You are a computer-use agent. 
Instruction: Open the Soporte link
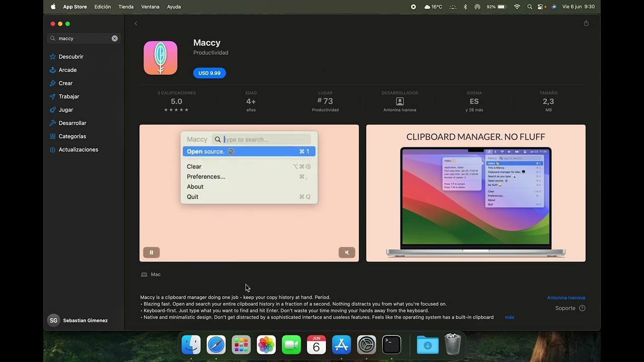[571, 308]
